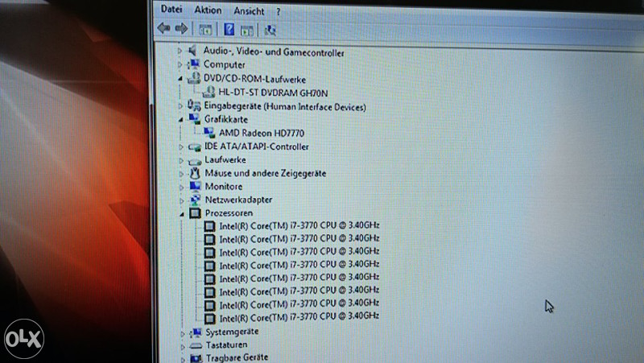Image resolution: width=644 pixels, height=363 pixels.
Task: Select the 'Laufwerke' label
Action: [225, 159]
